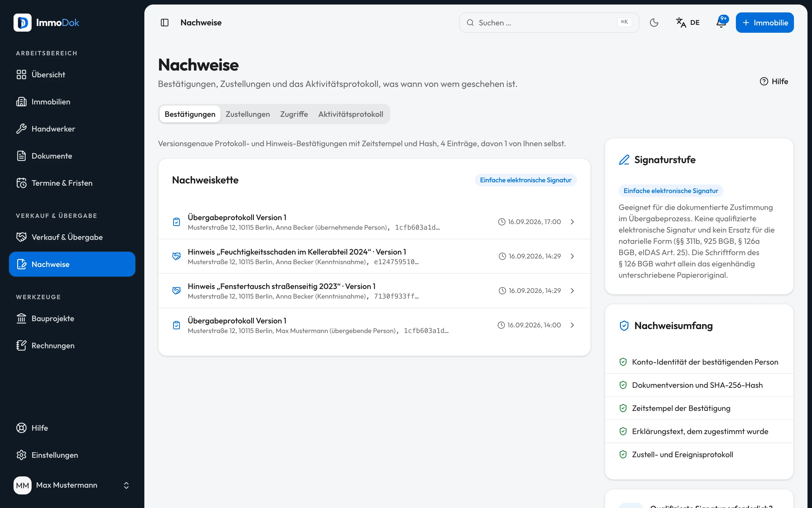
Task: Expand Max Mustermann account switcher chevrons
Action: pyautogui.click(x=126, y=485)
